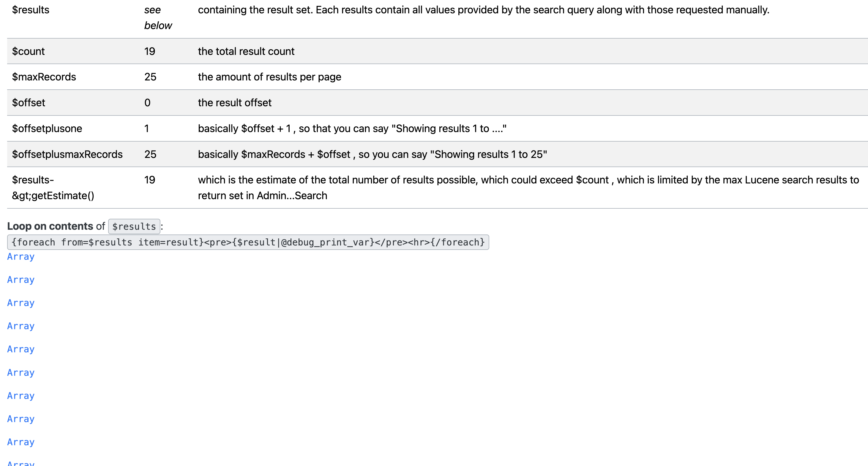
Task: Click the $offset variable cell
Action: (29, 103)
